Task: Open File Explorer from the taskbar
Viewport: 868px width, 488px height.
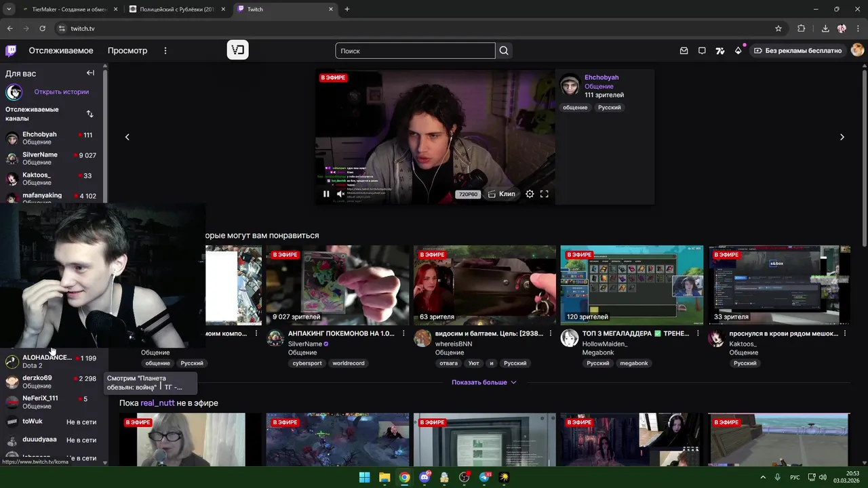Action: [x=384, y=477]
